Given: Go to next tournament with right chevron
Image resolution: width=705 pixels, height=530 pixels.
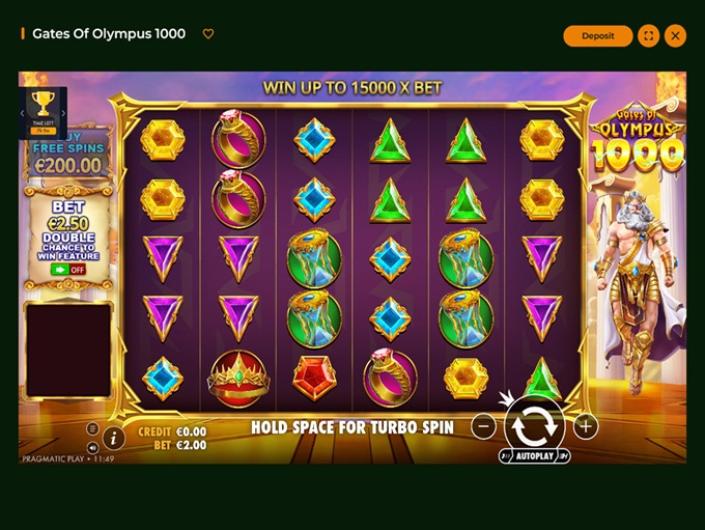Looking at the screenshot, I should point(63,113).
